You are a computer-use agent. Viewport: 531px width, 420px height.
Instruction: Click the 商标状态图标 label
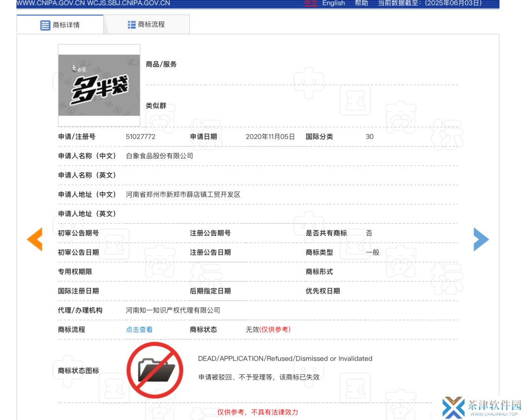[x=78, y=370]
